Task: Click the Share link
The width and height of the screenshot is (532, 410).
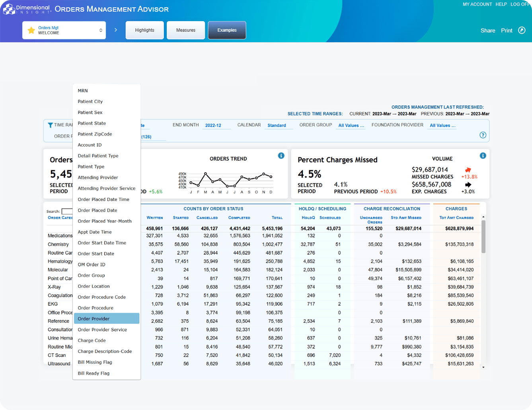Action: (487, 31)
